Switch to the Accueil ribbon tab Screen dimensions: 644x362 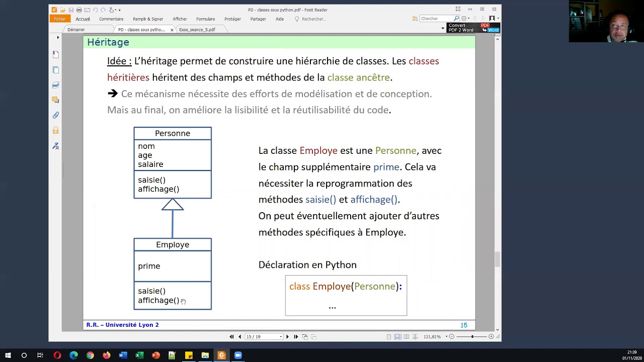pos(83,19)
